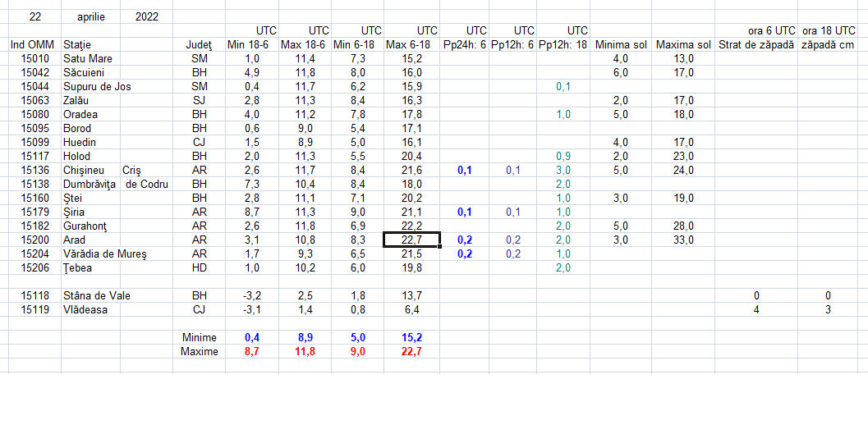868x443 pixels.
Task: Select the Max 18-6 header cell
Action: (305, 45)
